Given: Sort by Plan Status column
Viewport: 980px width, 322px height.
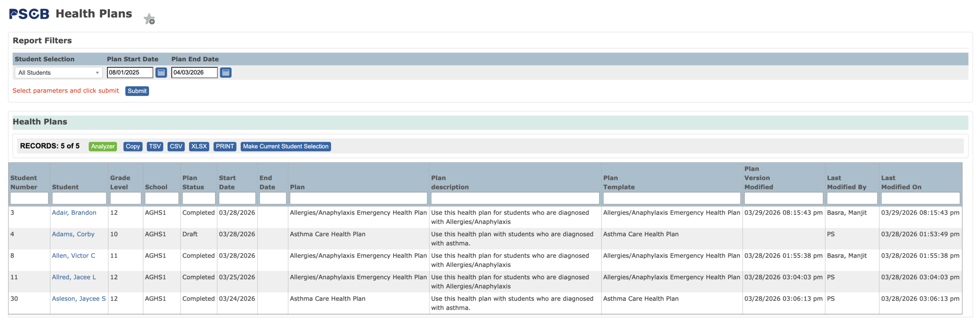Looking at the screenshot, I should (193, 182).
